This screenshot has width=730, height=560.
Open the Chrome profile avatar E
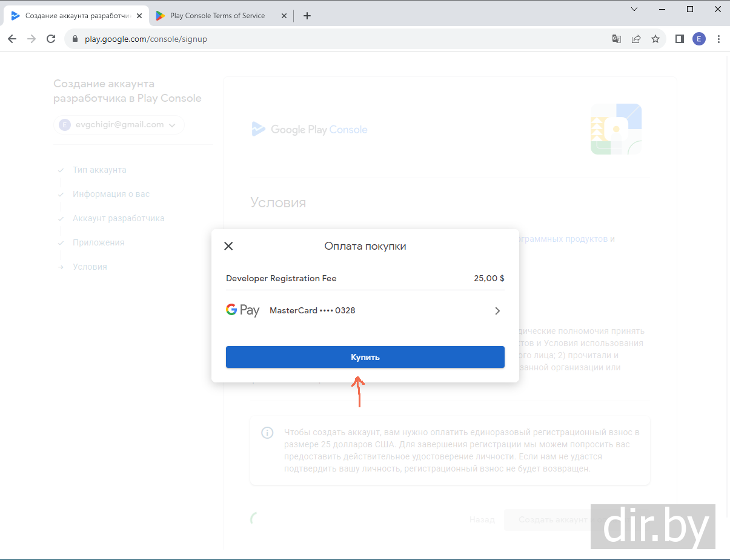tap(699, 39)
